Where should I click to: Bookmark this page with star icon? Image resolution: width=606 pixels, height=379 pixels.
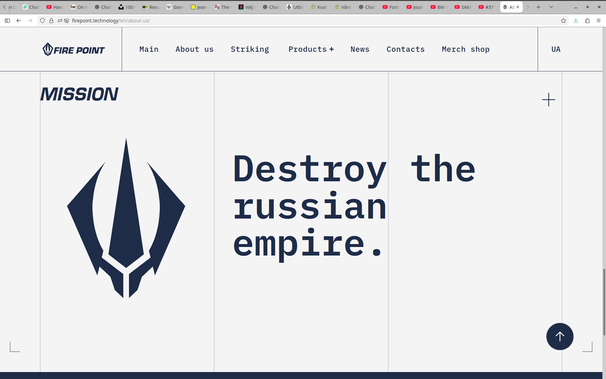(563, 20)
